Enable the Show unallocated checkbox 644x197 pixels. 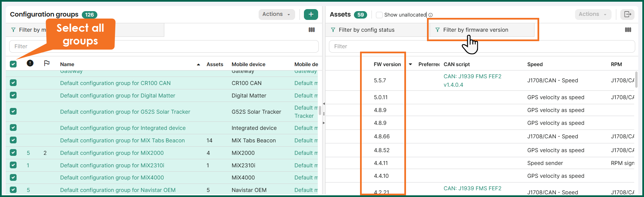(379, 15)
